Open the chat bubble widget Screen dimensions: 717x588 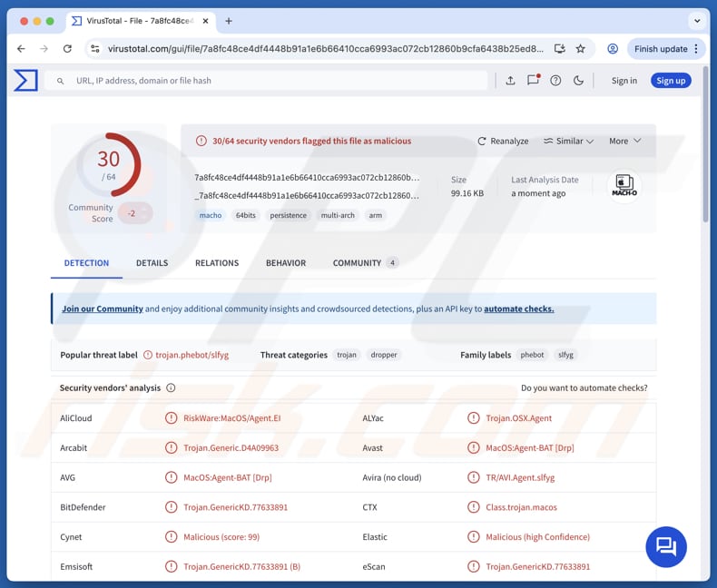coord(666,546)
